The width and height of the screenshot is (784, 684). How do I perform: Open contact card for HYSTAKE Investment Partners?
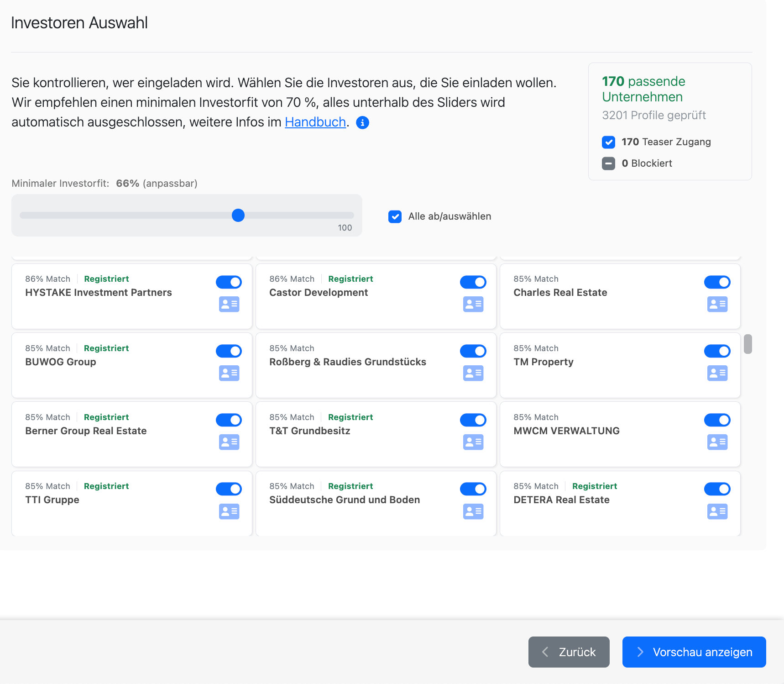click(x=229, y=304)
